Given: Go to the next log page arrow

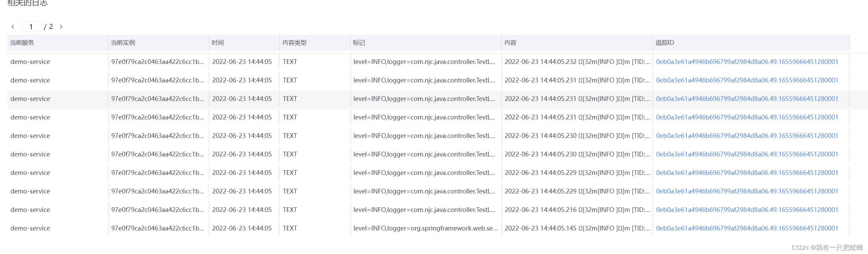Looking at the screenshot, I should (x=61, y=27).
